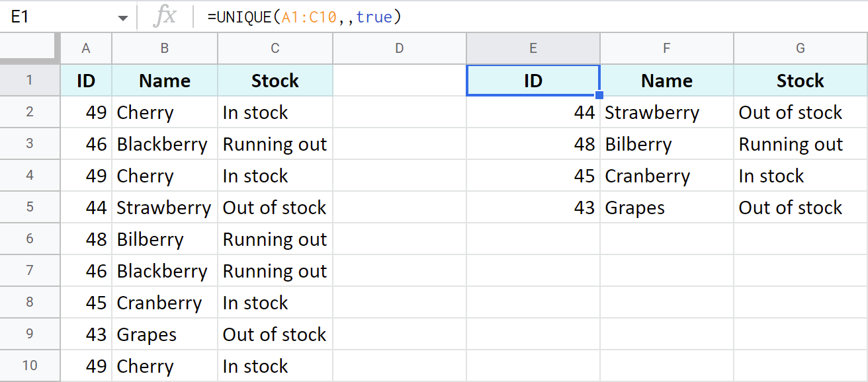Image resolution: width=868 pixels, height=382 pixels.
Task: Click the empty cell D2
Action: coord(399,112)
